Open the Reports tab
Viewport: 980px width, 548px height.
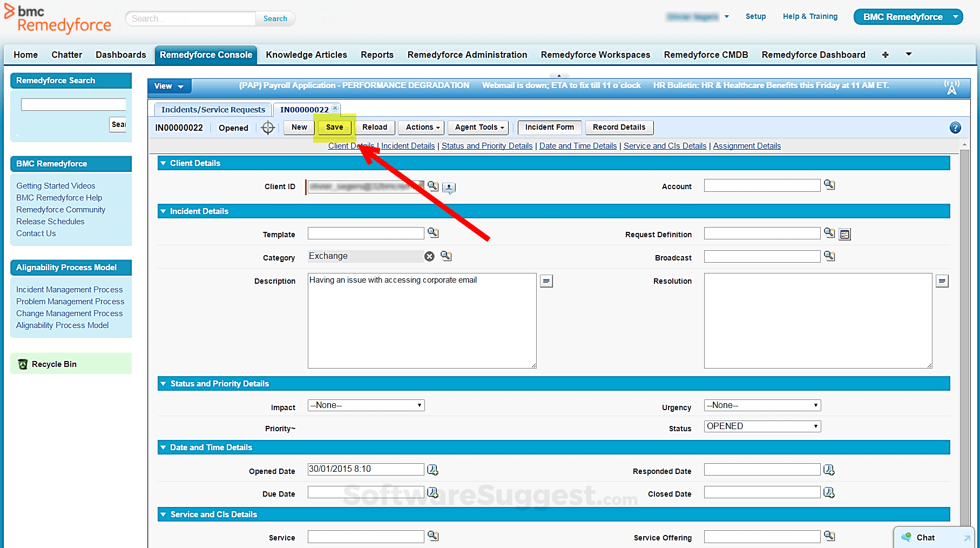[x=377, y=55]
